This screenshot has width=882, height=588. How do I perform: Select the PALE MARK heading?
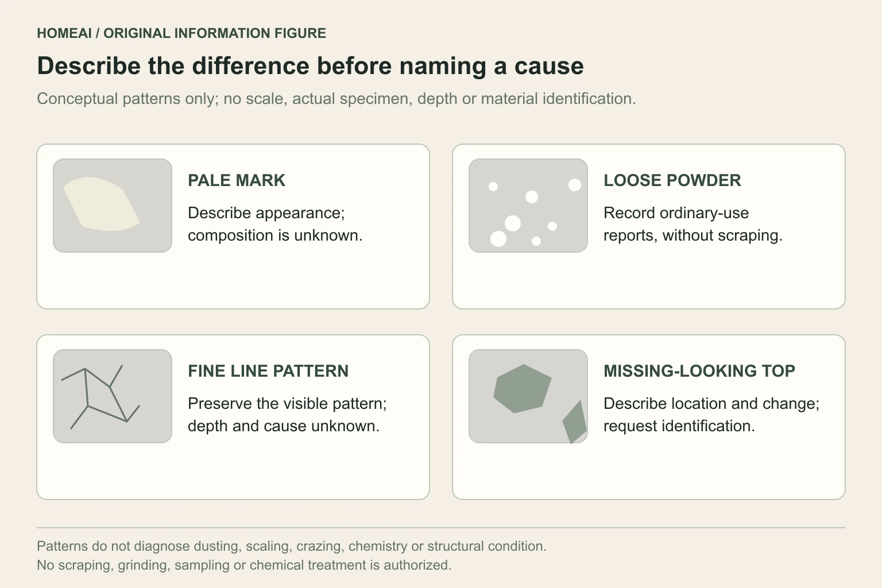pos(237,180)
